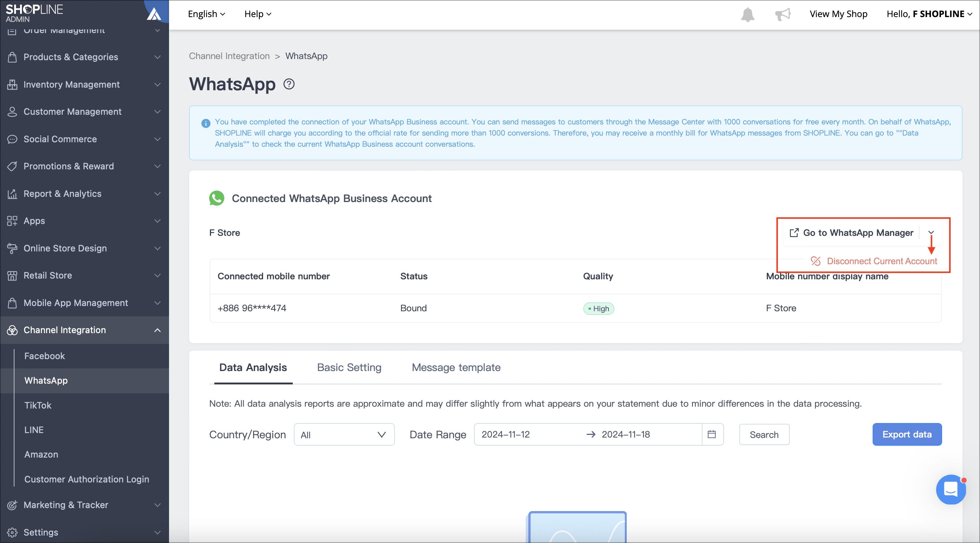
Task: Open Mobile App Management menu item
Action: 84,303
